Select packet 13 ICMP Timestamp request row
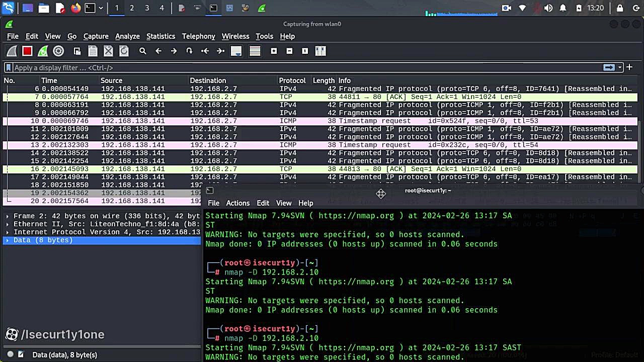Image resolution: width=644 pixels, height=362 pixels. (x=201, y=145)
